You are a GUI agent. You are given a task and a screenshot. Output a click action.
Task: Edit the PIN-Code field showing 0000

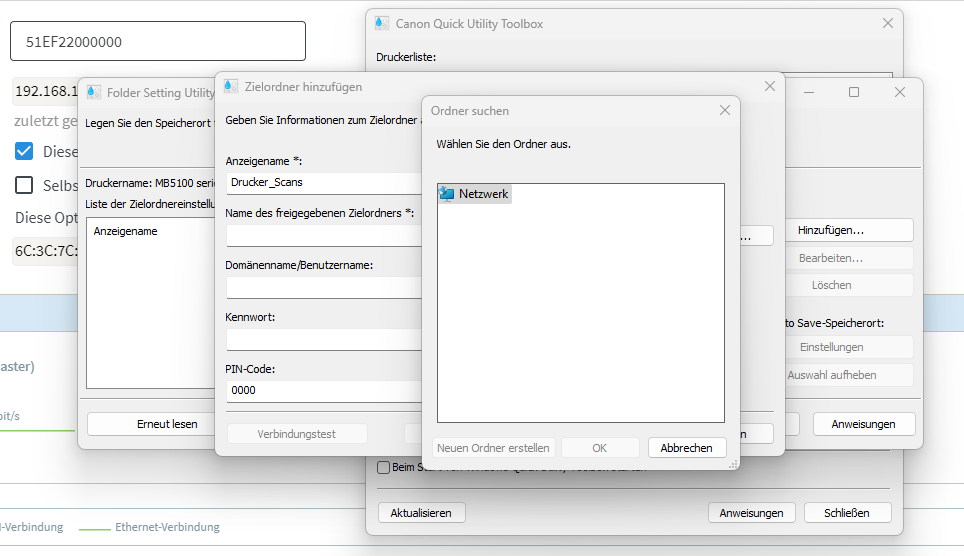pos(324,391)
